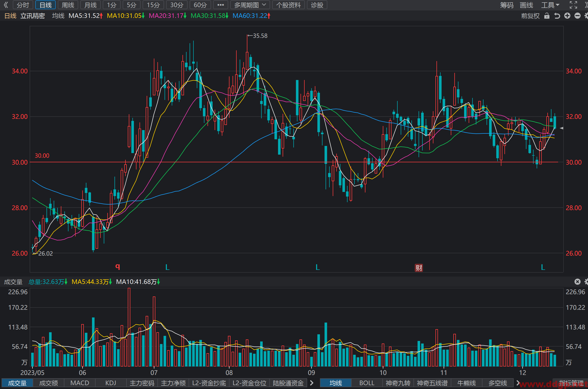
Task: Click the lock icon beside 前复权
Action: point(547,16)
